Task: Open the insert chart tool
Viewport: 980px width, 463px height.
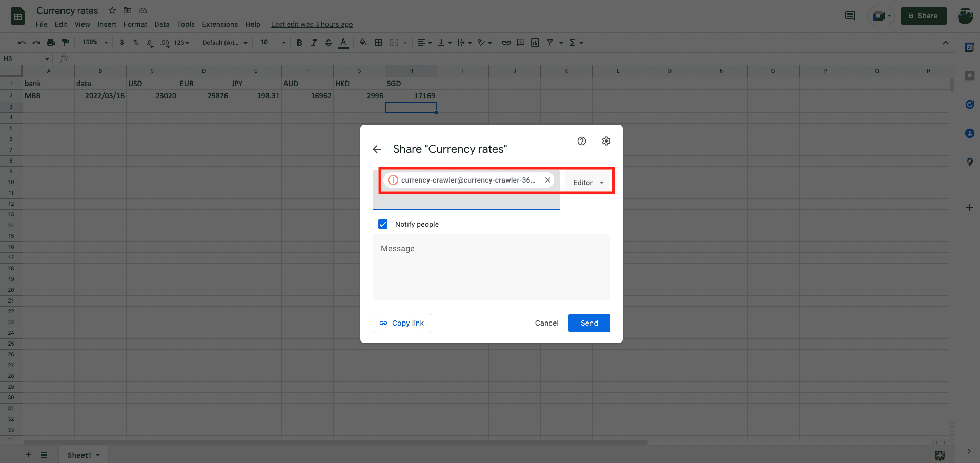Action: [535, 43]
